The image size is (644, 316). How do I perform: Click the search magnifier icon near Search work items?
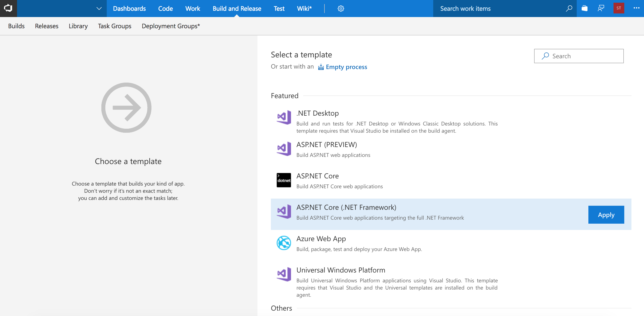coord(569,8)
